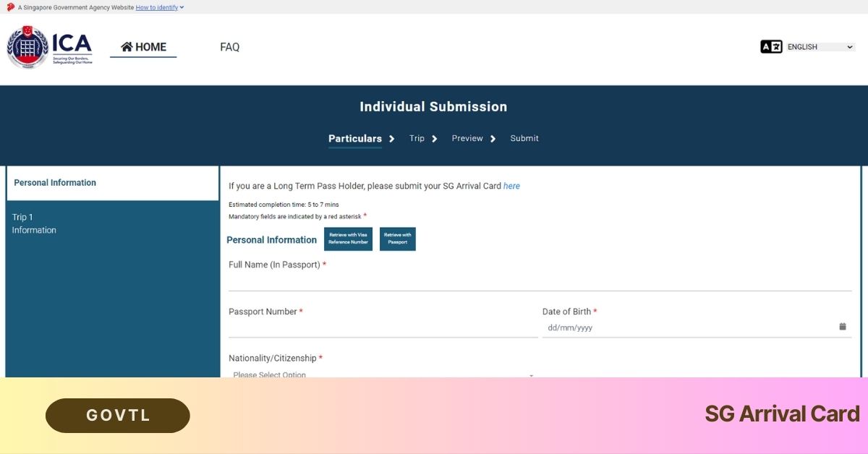Click the Retrieve with Passport button
This screenshot has height=454, width=868.
tap(397, 239)
